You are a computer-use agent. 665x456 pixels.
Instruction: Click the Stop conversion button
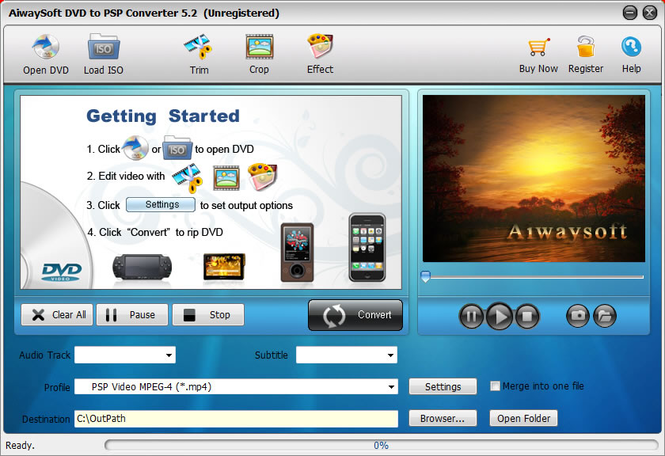click(x=208, y=315)
